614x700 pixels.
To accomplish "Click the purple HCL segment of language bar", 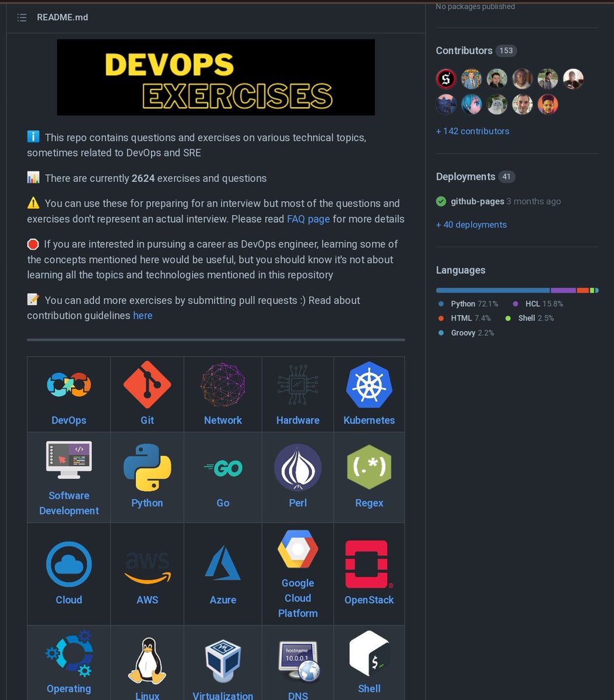I will [563, 290].
